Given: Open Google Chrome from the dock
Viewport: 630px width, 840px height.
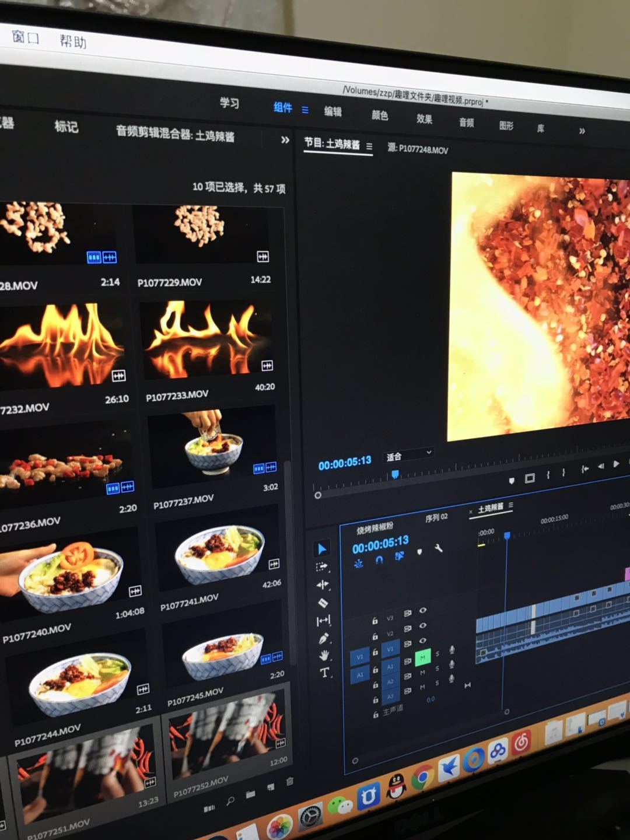Looking at the screenshot, I should pyautogui.click(x=422, y=777).
